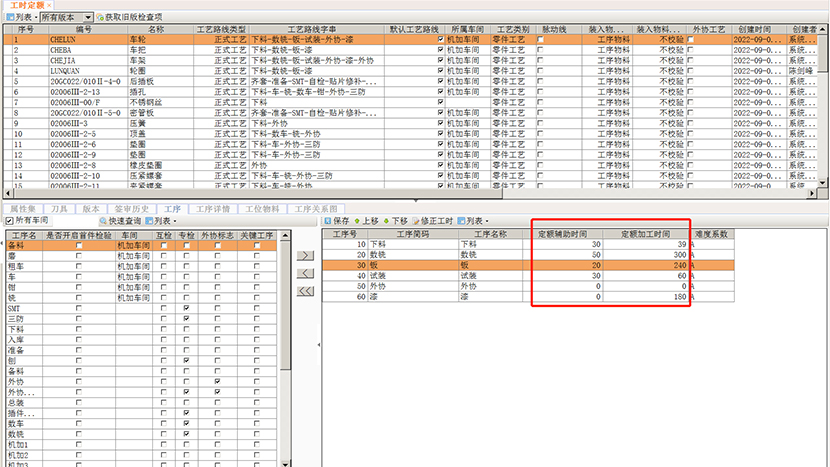Uncheck 默认工艺路线 checkbox for CHELUN row
The height and width of the screenshot is (467, 830).
point(441,39)
